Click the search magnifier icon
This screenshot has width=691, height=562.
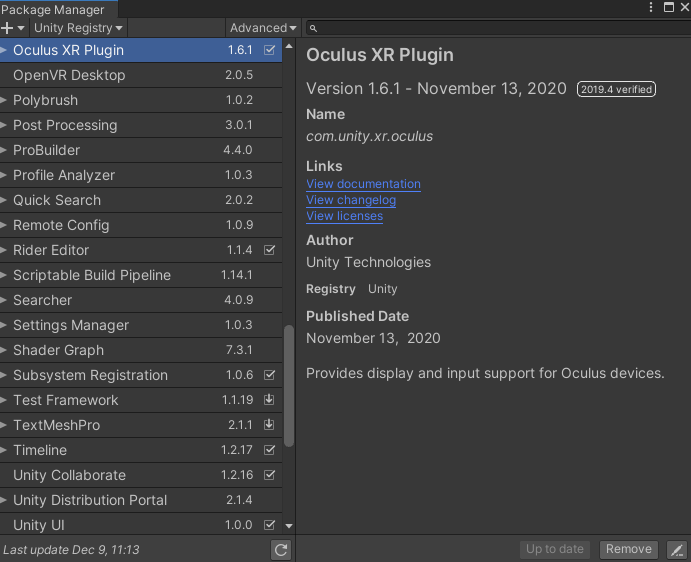coord(313,28)
